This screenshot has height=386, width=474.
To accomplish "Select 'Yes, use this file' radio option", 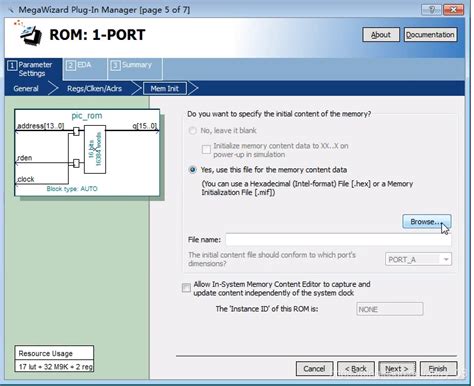I will pos(193,170).
